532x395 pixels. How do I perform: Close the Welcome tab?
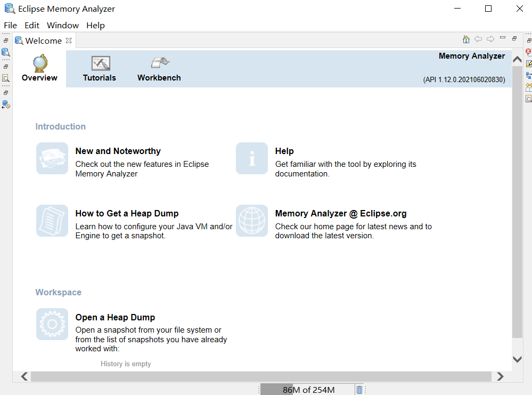[69, 41]
